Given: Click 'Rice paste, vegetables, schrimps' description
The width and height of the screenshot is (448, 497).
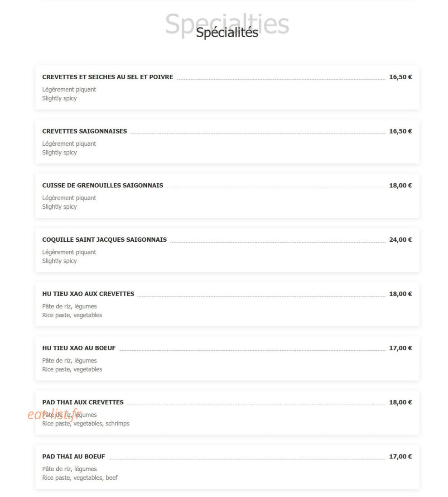Looking at the screenshot, I should (86, 424).
